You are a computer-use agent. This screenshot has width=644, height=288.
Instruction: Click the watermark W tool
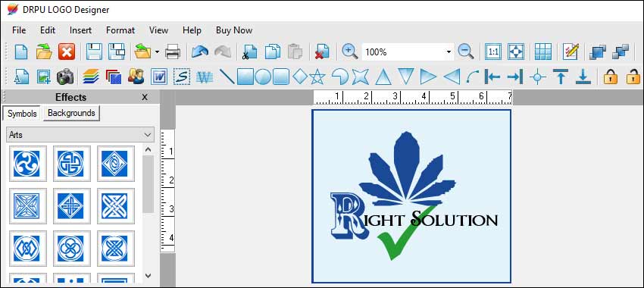[204, 77]
